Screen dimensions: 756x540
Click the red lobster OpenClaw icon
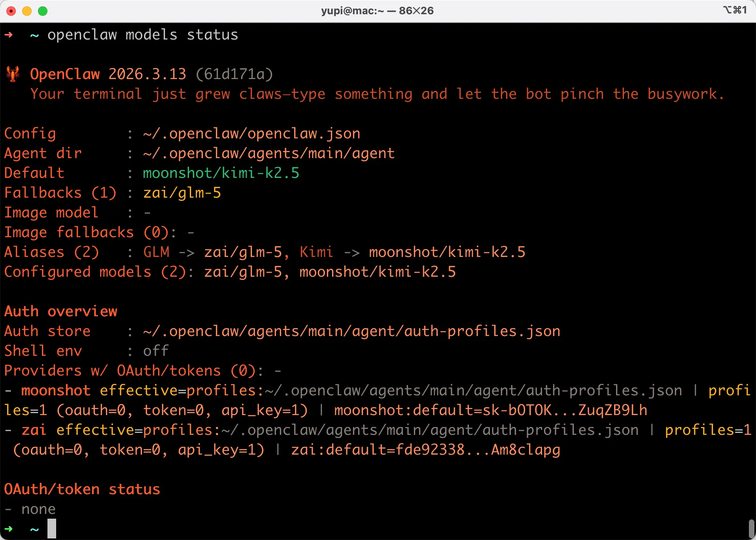[13, 74]
